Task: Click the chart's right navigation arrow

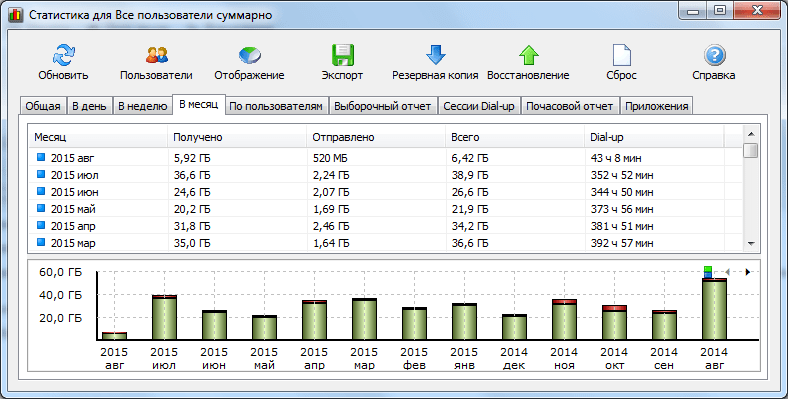Action: pyautogui.click(x=748, y=272)
